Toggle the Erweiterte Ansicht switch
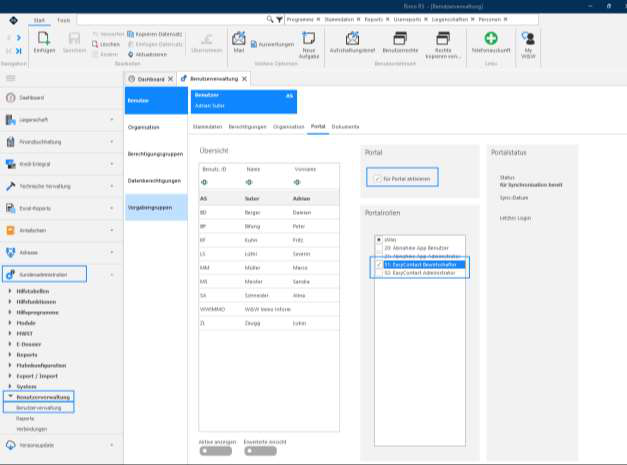627x465 pixels. point(260,451)
